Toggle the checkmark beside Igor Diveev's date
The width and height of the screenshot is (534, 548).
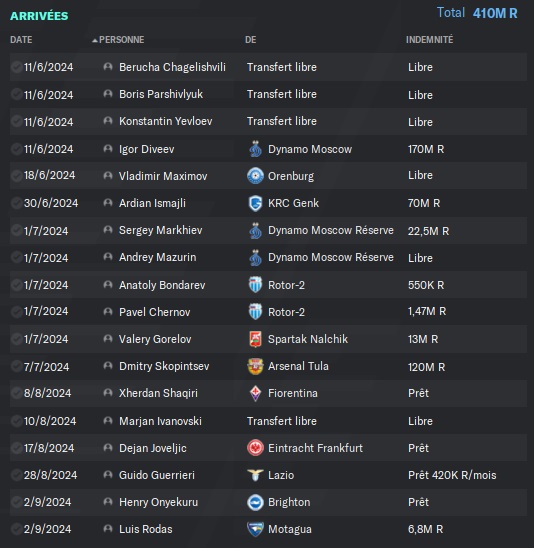16,149
